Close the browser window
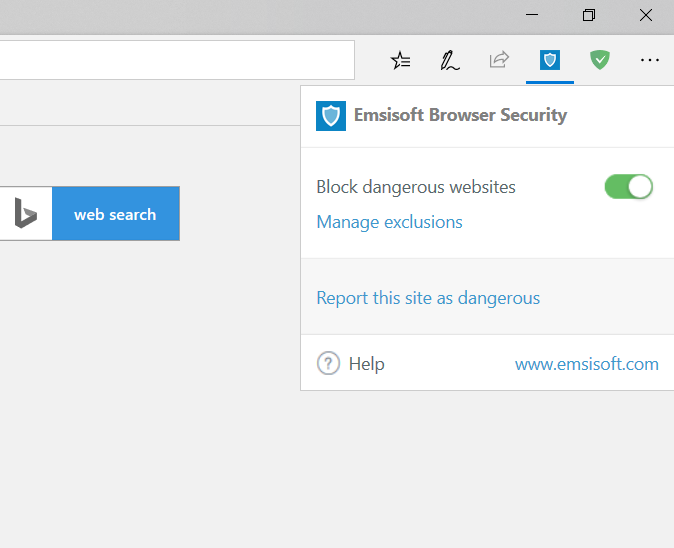Screen dimensions: 674x548 [646, 15]
